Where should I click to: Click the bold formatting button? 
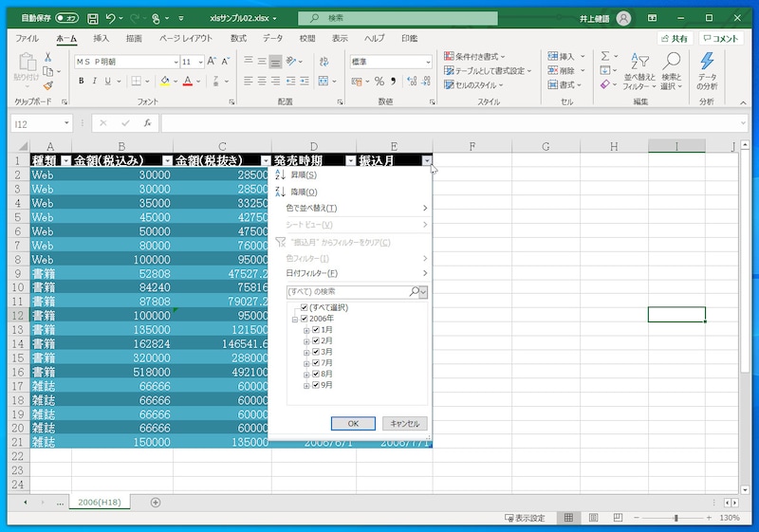82,81
